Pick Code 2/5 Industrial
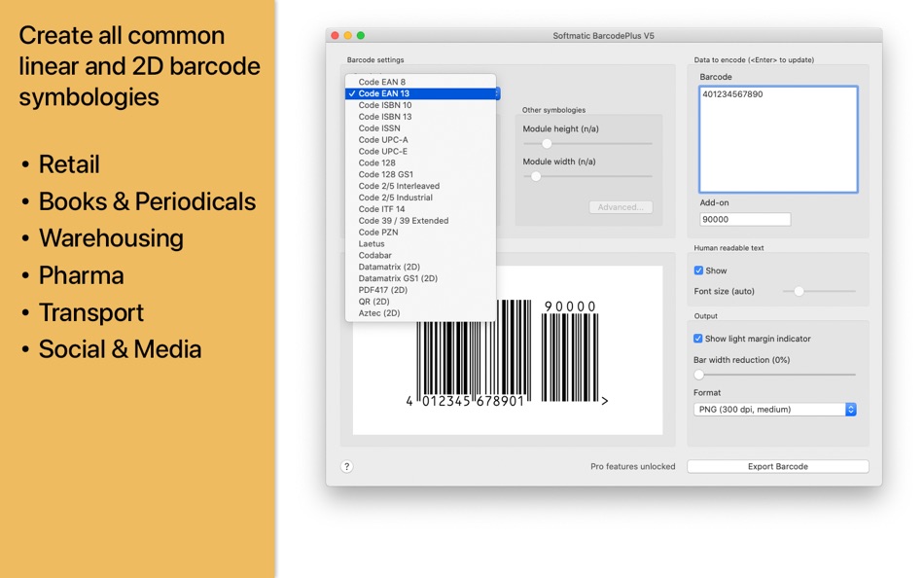The image size is (924, 578). pos(421,198)
